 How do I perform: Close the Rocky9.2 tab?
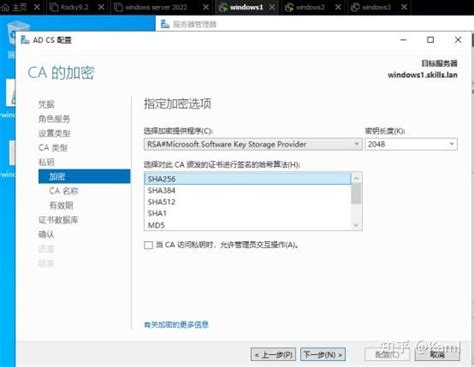101,7
